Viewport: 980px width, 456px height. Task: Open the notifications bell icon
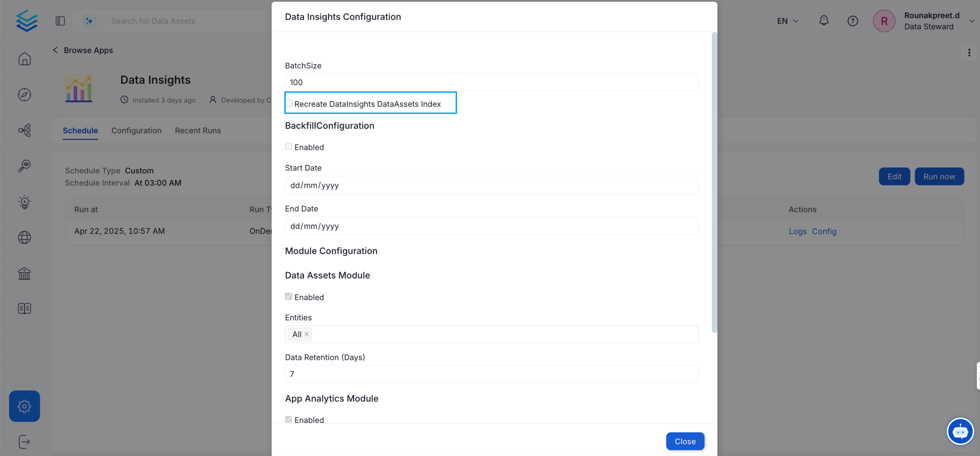[823, 20]
